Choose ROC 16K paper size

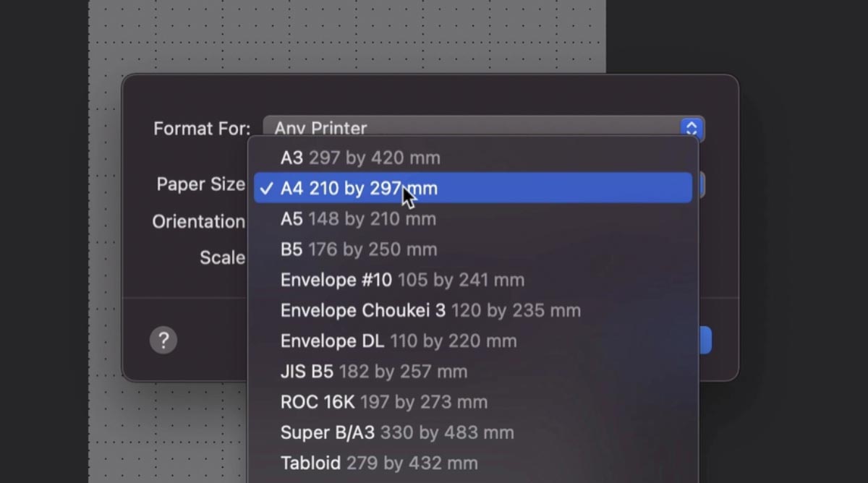pyautogui.click(x=383, y=402)
